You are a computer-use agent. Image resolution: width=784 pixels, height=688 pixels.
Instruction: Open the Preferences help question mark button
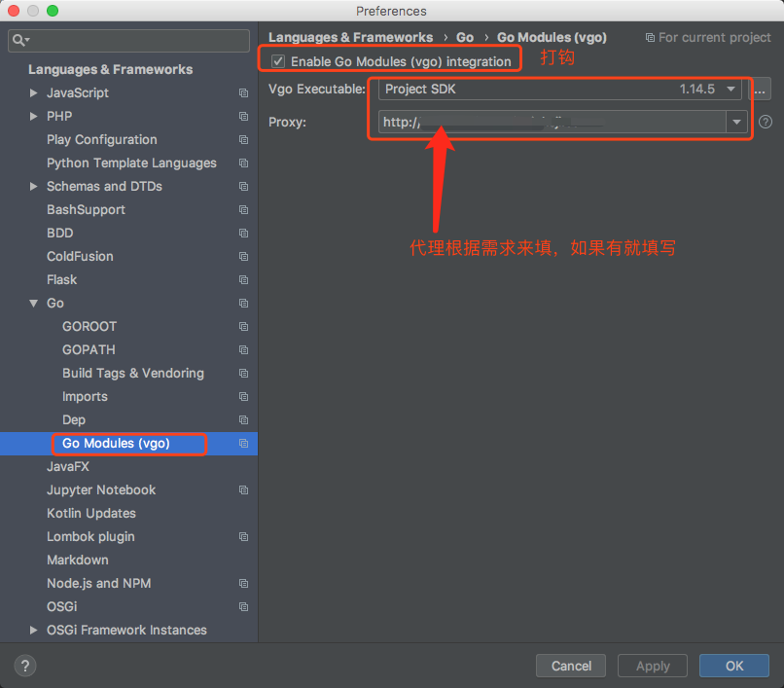[25, 666]
